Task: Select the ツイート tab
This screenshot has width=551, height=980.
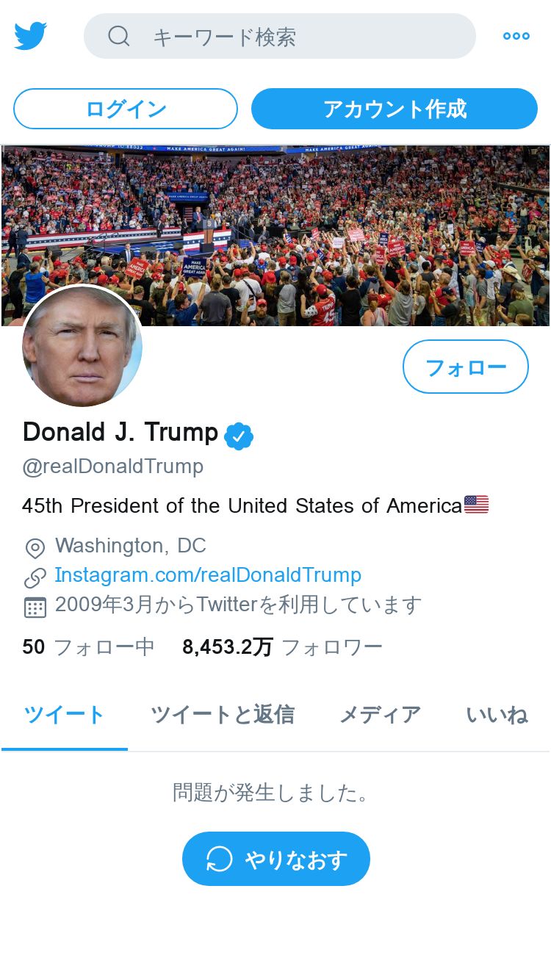Action: pyautogui.click(x=65, y=715)
